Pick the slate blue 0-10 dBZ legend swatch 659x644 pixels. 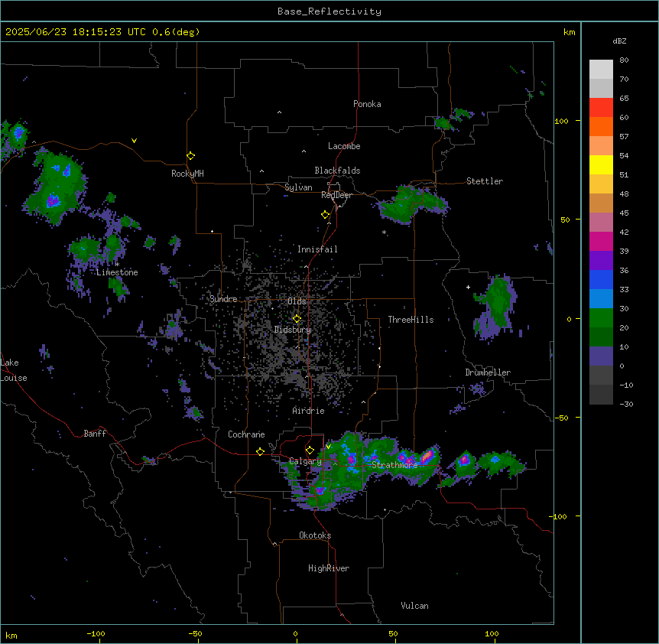[x=601, y=356]
